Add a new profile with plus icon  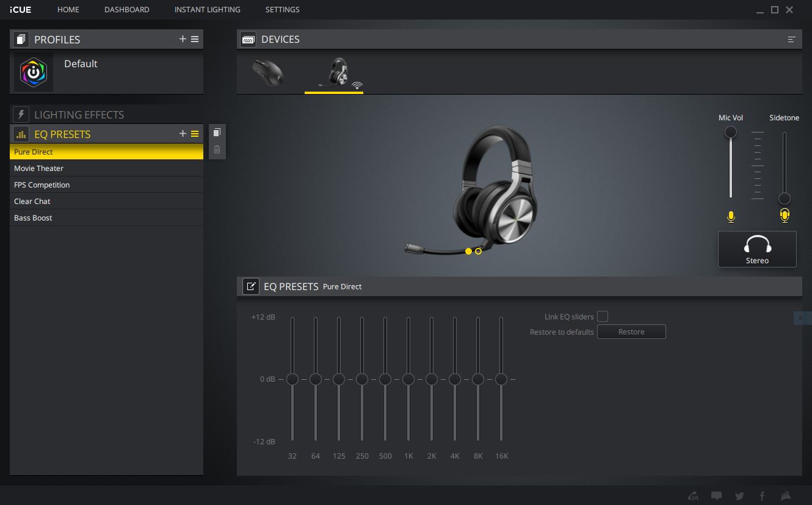coord(183,39)
